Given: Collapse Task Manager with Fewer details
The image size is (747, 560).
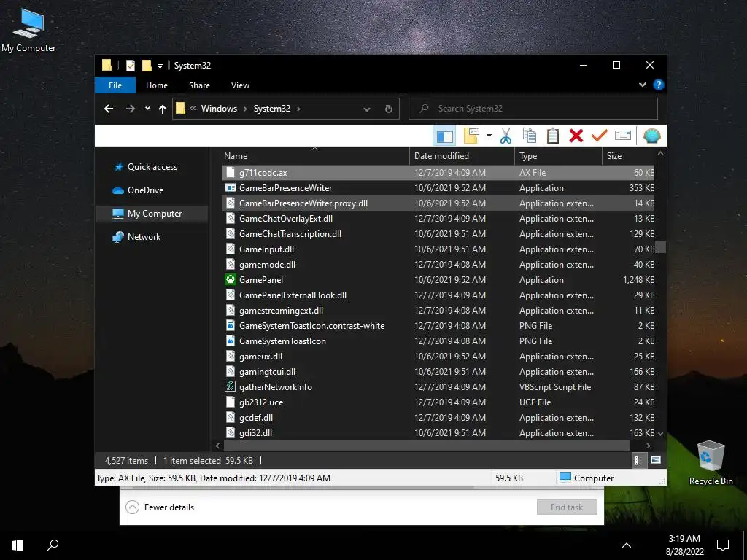Looking at the screenshot, I should pyautogui.click(x=160, y=507).
